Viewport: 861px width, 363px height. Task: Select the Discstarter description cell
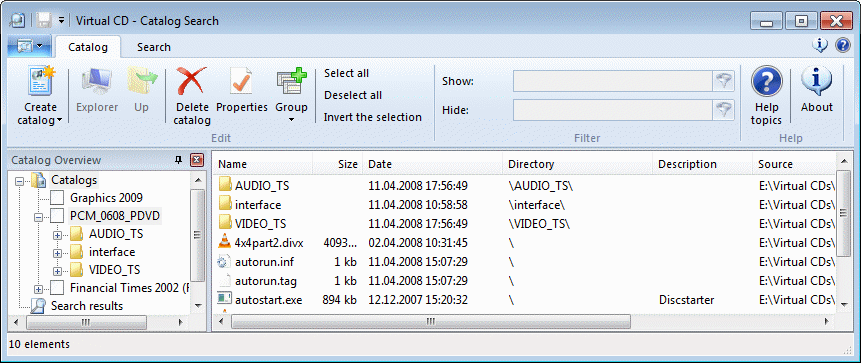pos(686,300)
